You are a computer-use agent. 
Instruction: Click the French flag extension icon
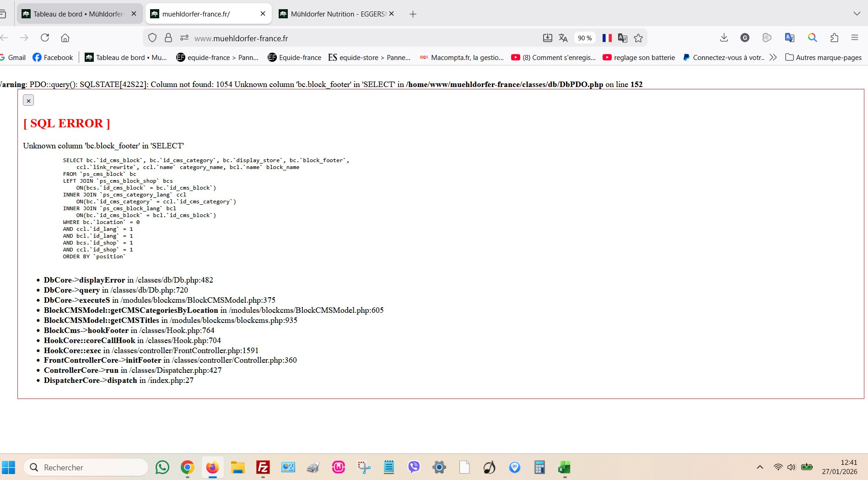pos(607,38)
